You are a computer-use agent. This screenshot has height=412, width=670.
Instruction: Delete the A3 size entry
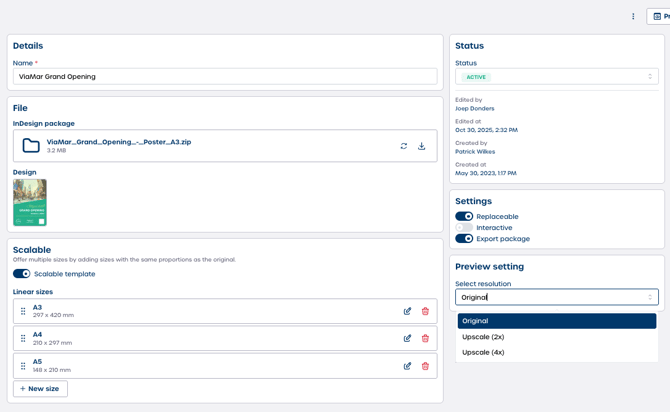pyautogui.click(x=425, y=311)
